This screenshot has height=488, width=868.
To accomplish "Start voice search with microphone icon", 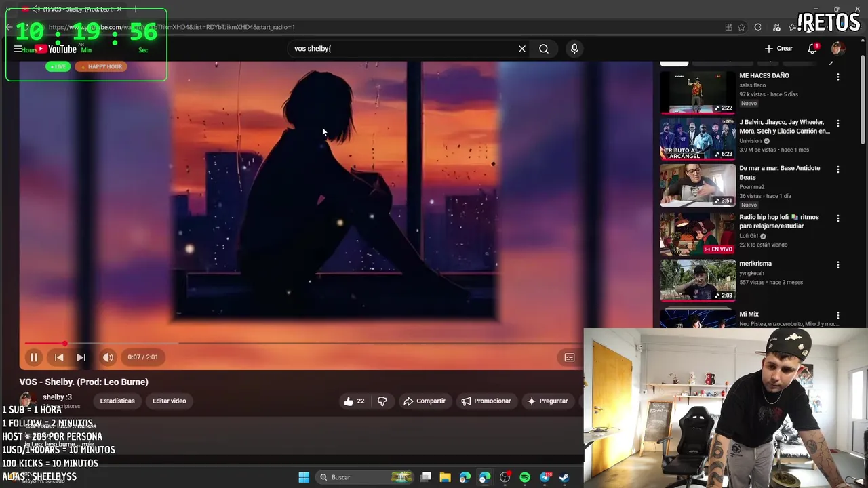I will pyautogui.click(x=574, y=49).
